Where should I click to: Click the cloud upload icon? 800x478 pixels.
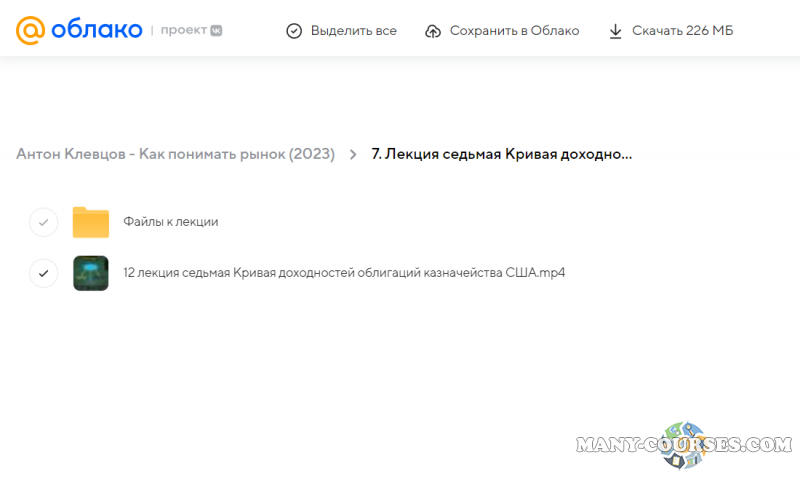433,31
